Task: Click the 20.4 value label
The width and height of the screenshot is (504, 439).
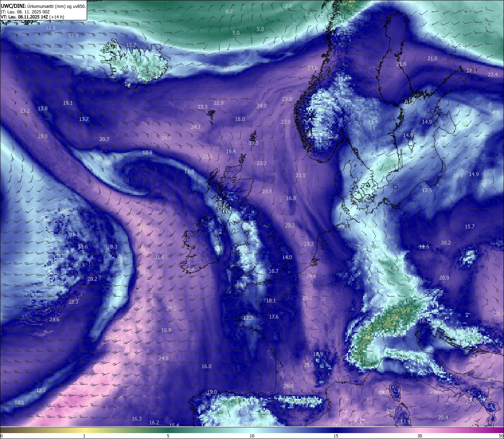Action: pyautogui.click(x=443, y=418)
